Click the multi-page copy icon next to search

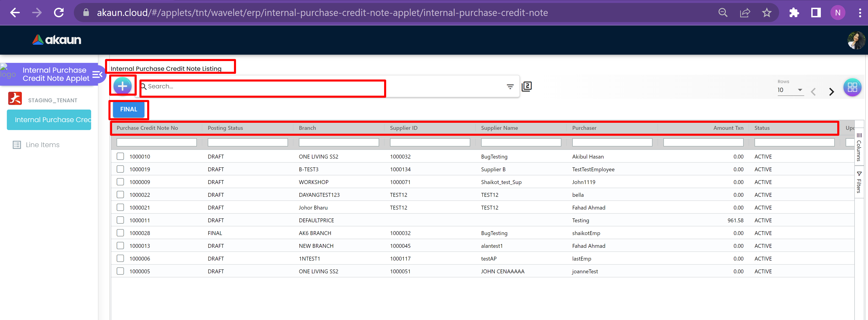click(527, 87)
